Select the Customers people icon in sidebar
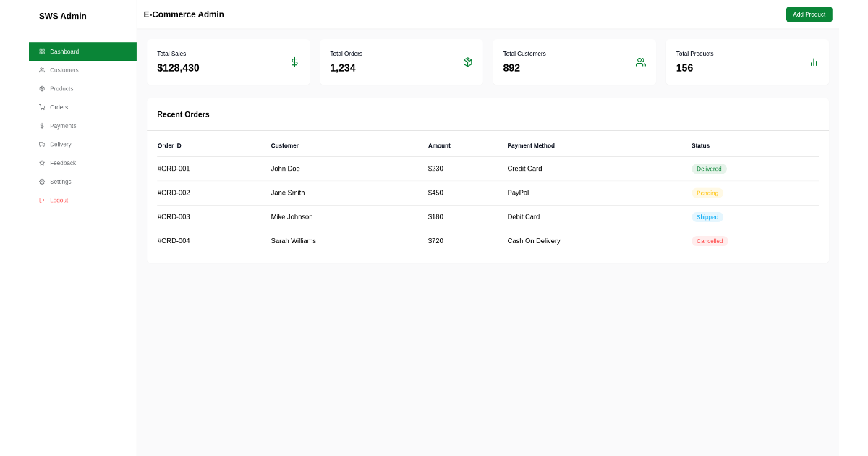Screen dimensions: 868x456 (x=43, y=69)
